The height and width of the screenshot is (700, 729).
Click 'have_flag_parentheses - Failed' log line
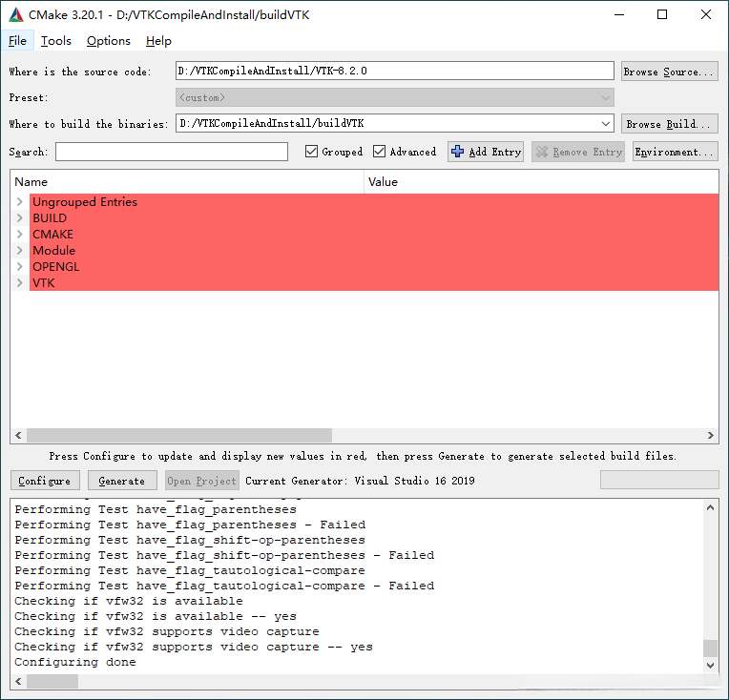[x=190, y=525]
